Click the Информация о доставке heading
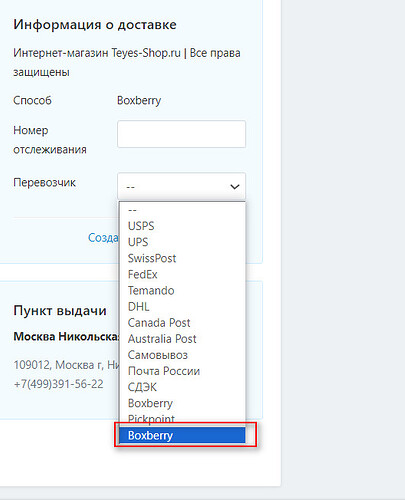 coord(95,25)
